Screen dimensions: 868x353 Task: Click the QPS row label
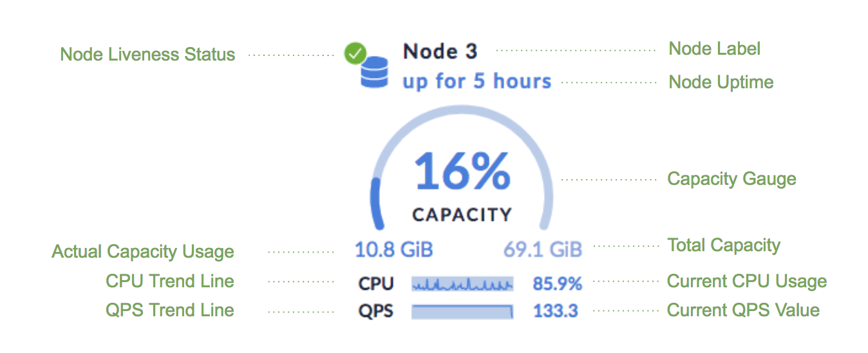click(375, 311)
